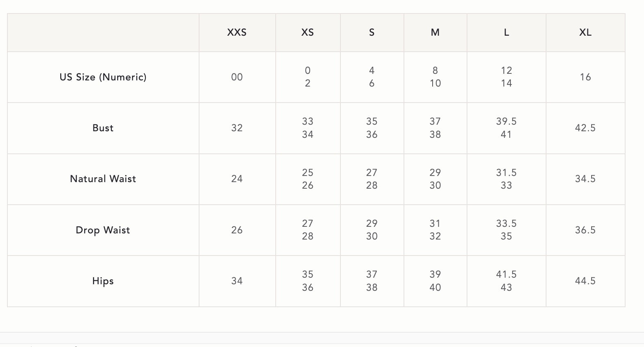Select the Drop Waist row label

pos(103,230)
